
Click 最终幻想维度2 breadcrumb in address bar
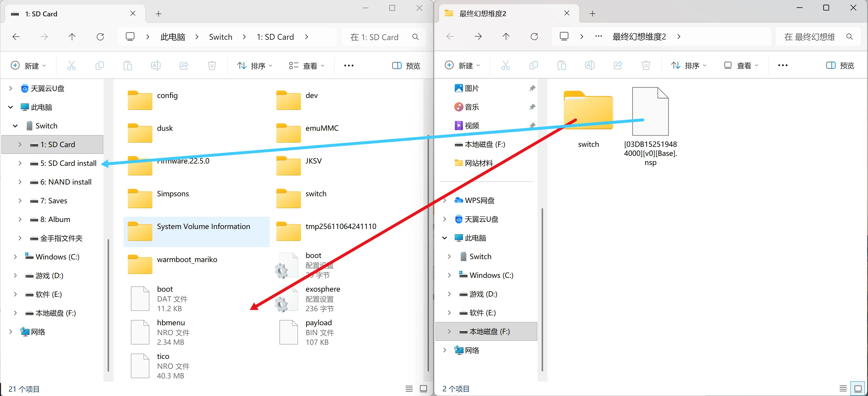639,36
